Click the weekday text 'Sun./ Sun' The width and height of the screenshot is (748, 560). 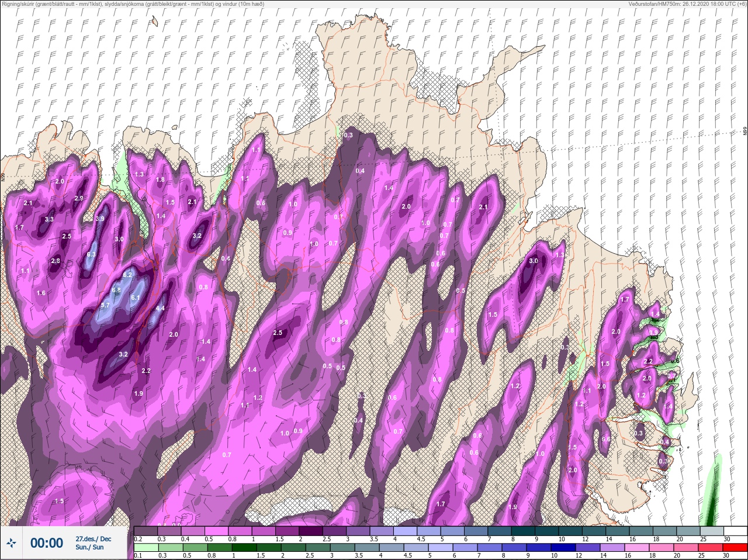(x=89, y=547)
